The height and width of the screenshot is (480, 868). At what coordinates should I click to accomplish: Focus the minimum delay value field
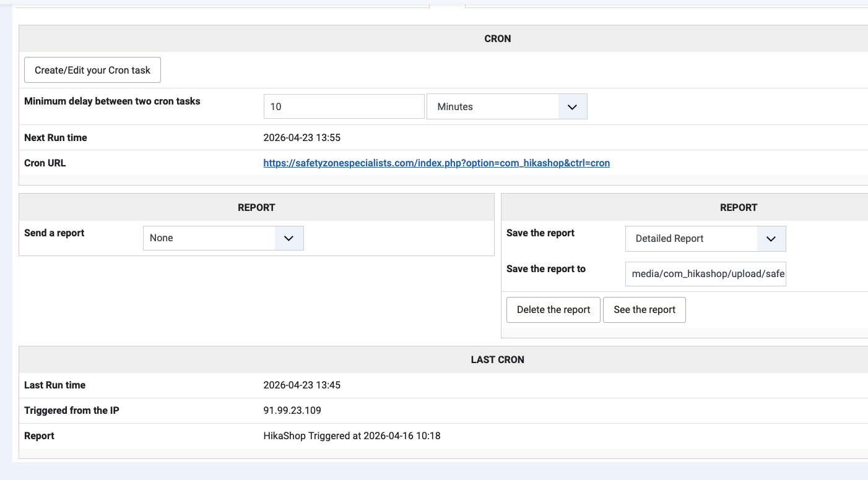[x=344, y=106]
